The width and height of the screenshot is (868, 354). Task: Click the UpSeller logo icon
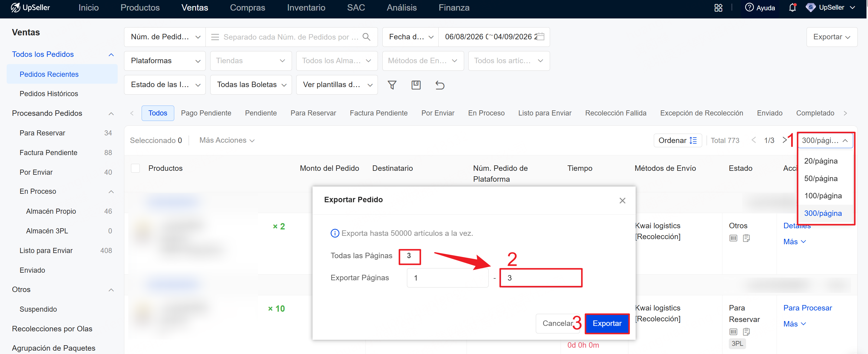[15, 8]
